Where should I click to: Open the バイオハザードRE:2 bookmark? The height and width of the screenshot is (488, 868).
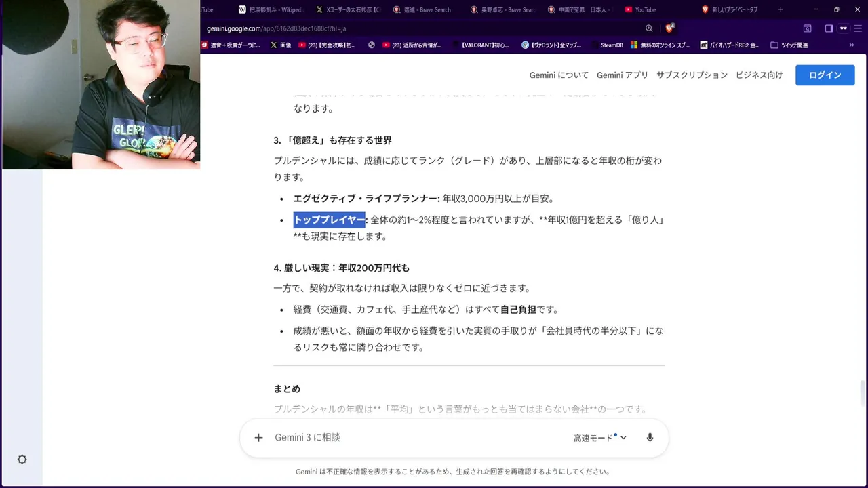point(729,45)
